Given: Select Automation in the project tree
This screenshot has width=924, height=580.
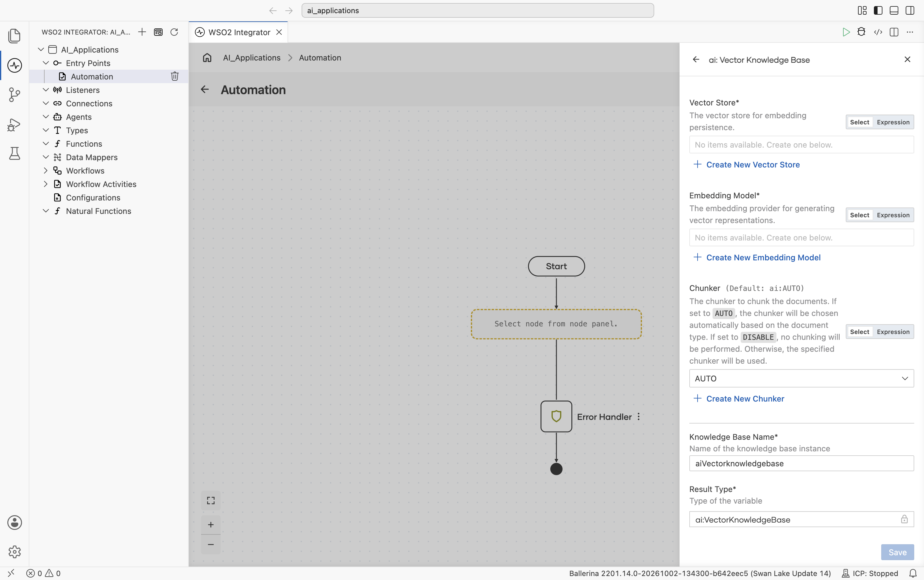Looking at the screenshot, I should coord(108,76).
